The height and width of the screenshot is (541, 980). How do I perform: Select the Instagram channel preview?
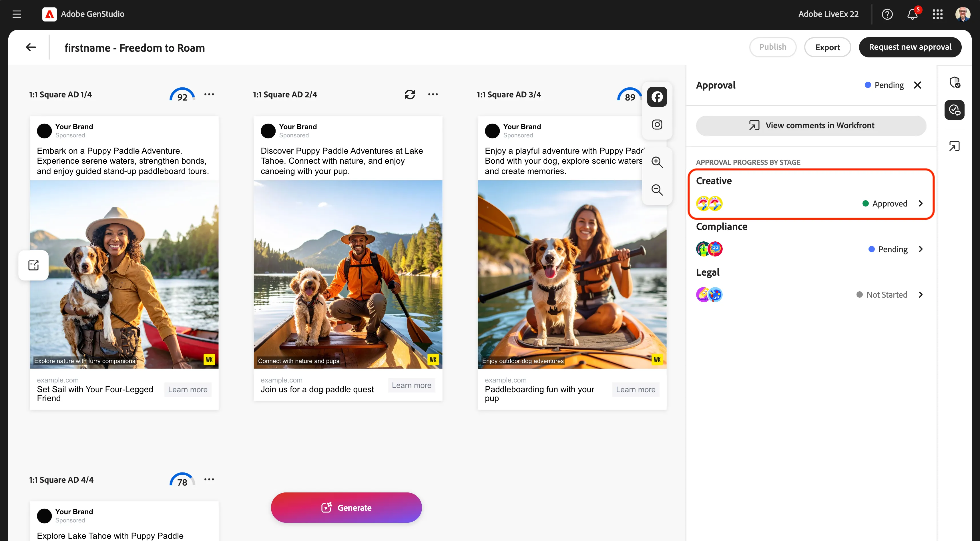(657, 125)
